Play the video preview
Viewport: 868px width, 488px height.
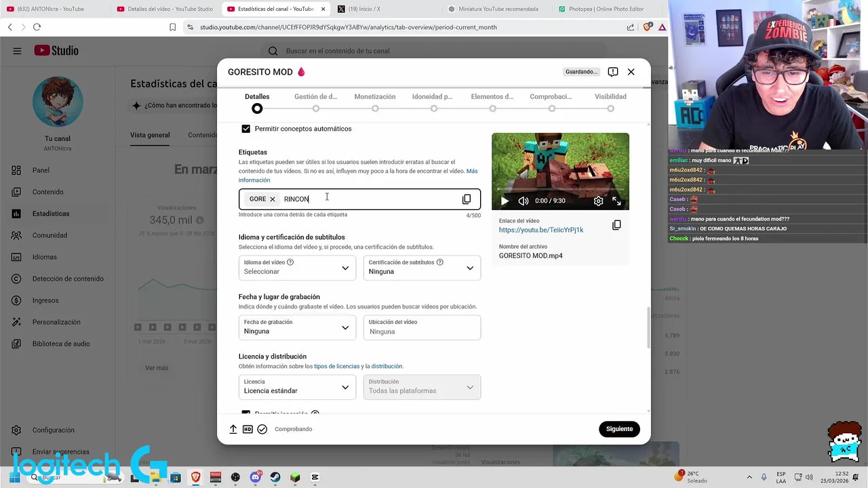pos(505,201)
